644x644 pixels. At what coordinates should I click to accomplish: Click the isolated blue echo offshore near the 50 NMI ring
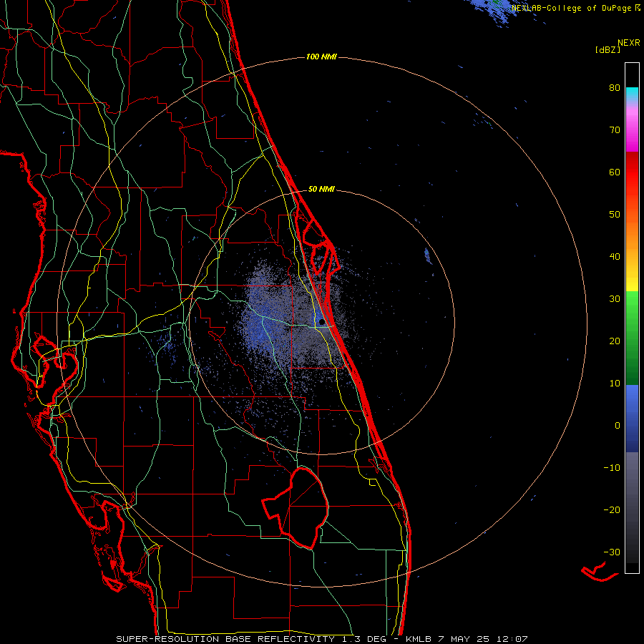click(428, 255)
